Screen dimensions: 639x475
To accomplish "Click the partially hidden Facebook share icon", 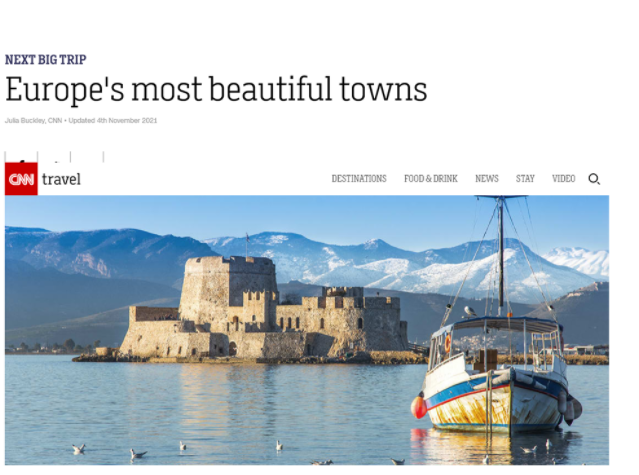I will [21, 157].
